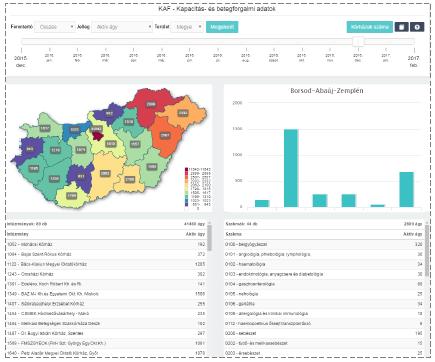
Task: Select row 0203 - érsebészet
Action: pos(324,353)
